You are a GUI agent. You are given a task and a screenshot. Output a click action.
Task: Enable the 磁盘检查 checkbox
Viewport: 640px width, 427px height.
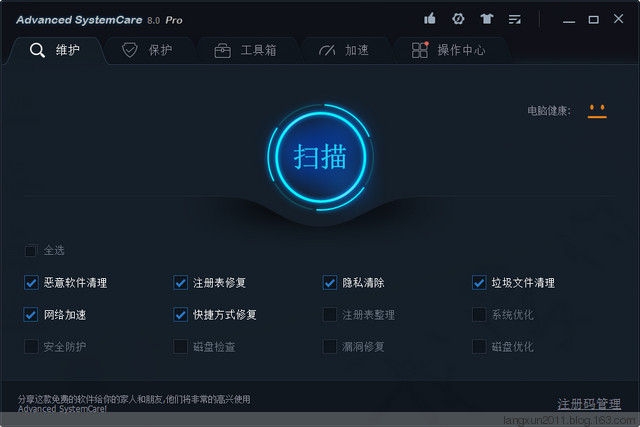coord(180,347)
